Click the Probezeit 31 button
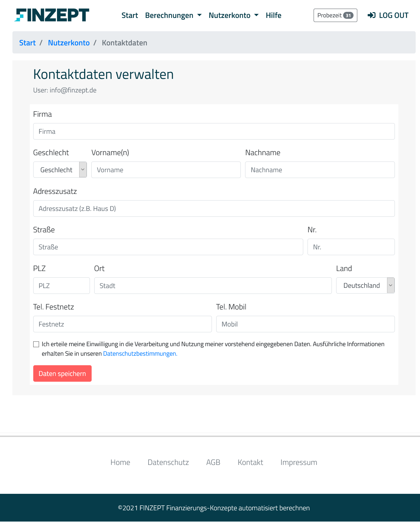420x523 pixels. click(335, 15)
